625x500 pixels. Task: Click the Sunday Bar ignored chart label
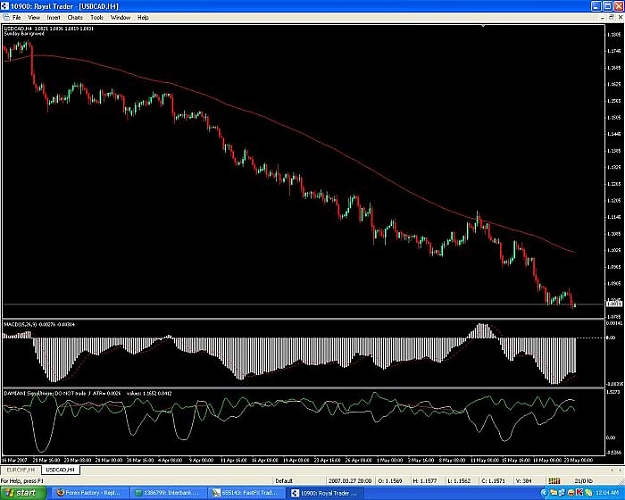pyautogui.click(x=24, y=33)
